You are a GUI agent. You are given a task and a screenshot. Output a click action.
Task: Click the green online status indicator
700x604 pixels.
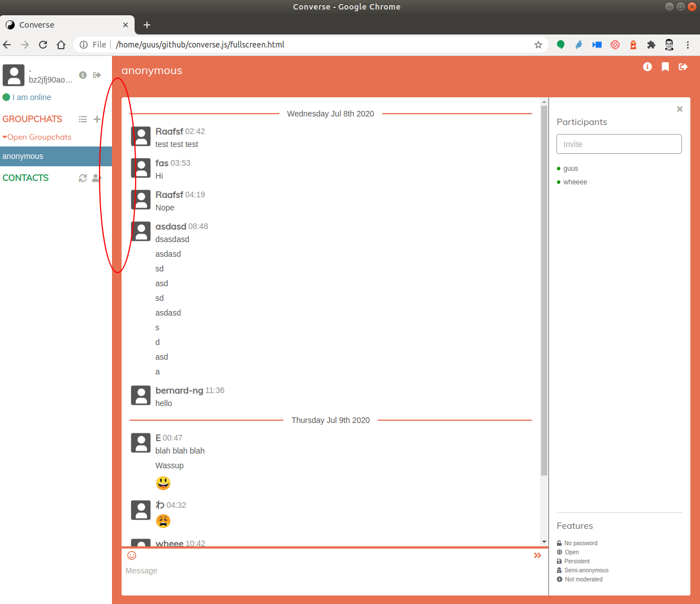(6, 97)
